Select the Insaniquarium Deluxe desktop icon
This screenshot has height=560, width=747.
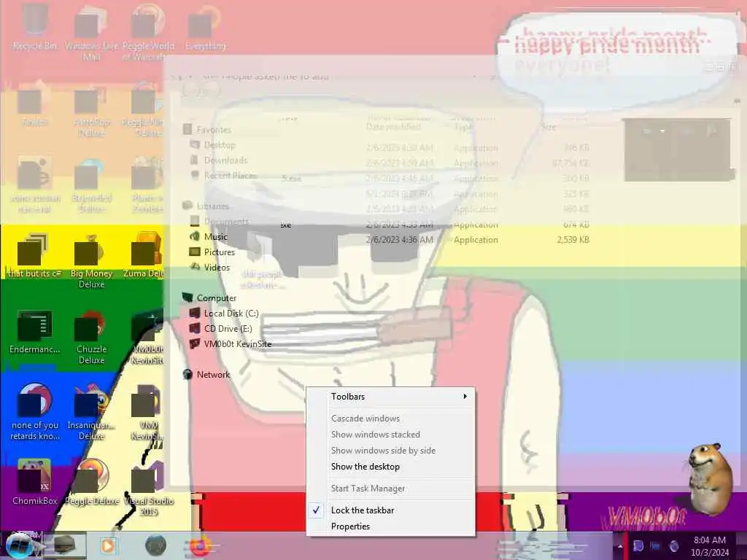(x=91, y=413)
